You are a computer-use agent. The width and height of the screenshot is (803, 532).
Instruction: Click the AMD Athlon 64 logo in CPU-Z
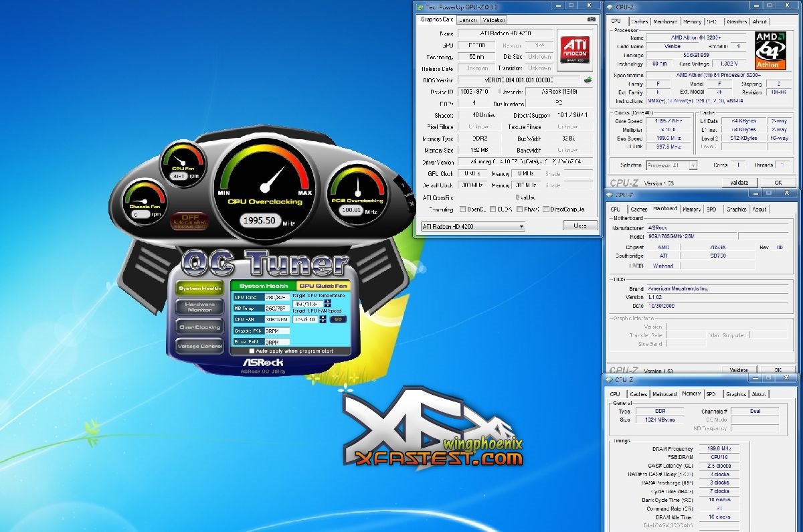pyautogui.click(x=770, y=50)
